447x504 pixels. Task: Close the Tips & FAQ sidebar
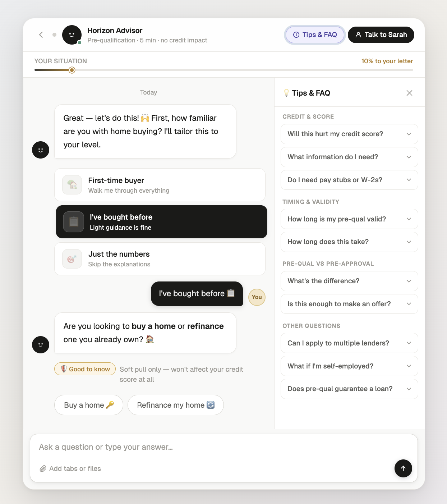409,93
